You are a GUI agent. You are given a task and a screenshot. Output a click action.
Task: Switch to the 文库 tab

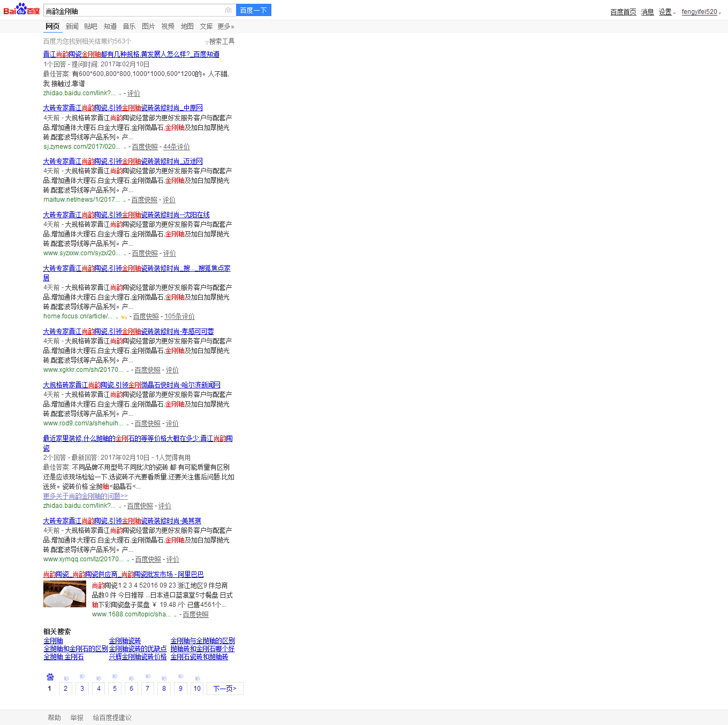click(x=206, y=26)
